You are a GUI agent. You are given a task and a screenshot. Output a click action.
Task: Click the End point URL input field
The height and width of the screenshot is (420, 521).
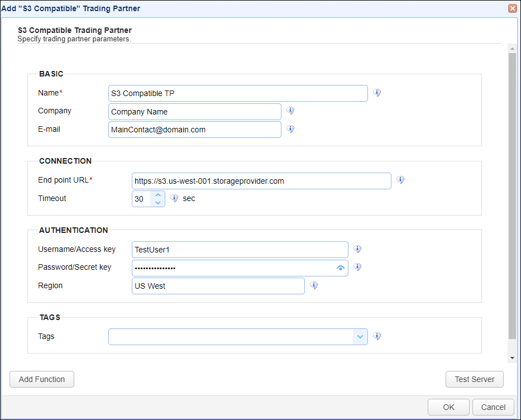click(261, 181)
